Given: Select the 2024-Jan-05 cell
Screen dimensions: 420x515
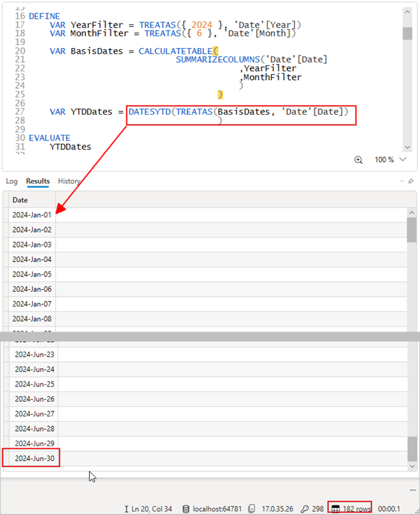Looking at the screenshot, I should 32,275.
